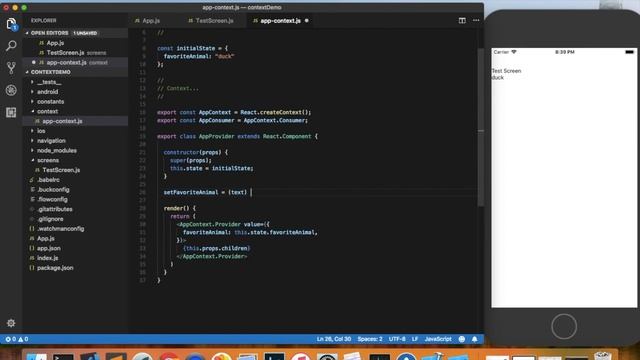Click the errors and warnings status indicator
The width and height of the screenshot is (640, 360).
(x=17, y=339)
